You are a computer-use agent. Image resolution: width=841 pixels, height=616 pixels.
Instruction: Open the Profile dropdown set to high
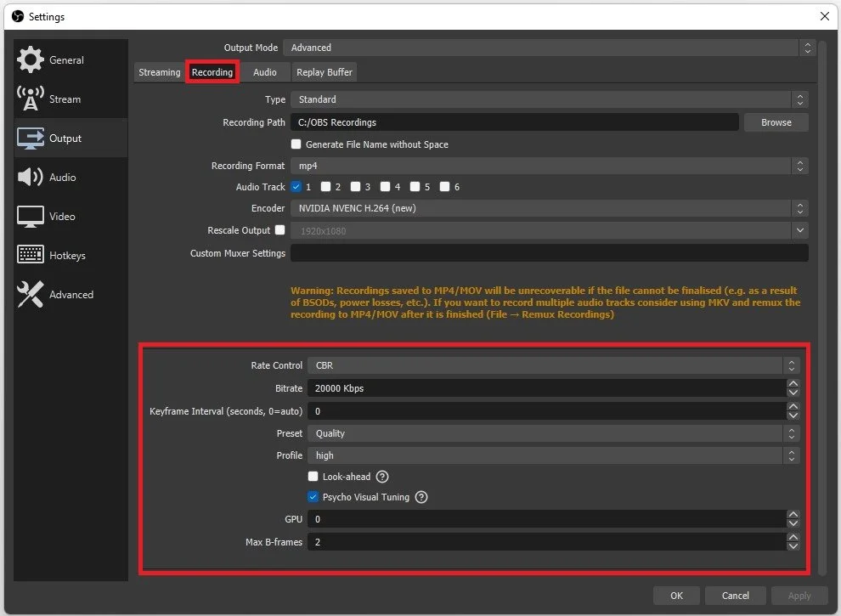pyautogui.click(x=554, y=455)
